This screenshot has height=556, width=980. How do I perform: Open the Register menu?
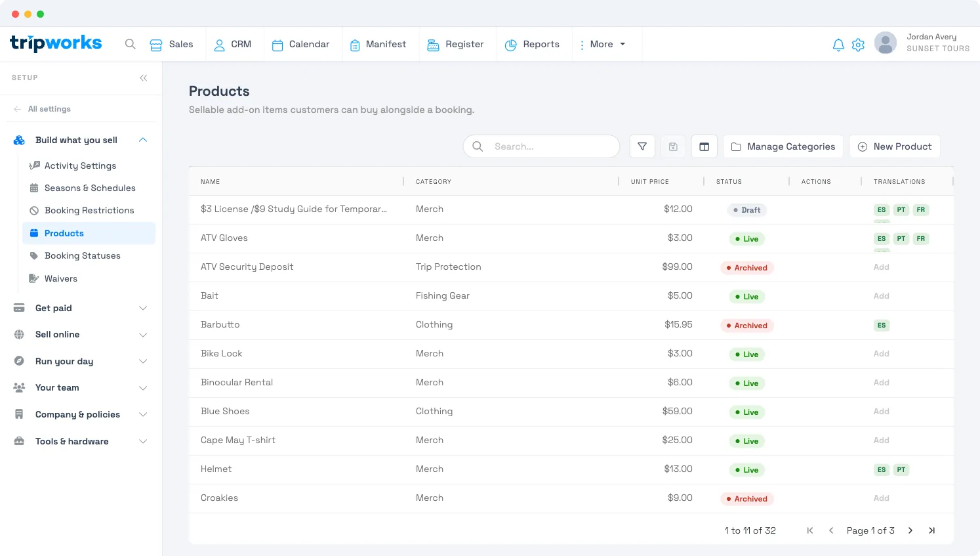456,44
